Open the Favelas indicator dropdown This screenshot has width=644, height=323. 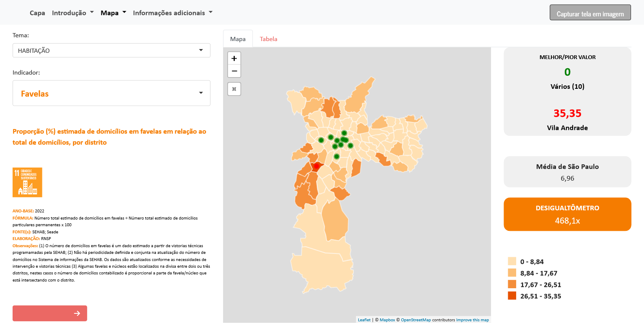[x=111, y=93]
